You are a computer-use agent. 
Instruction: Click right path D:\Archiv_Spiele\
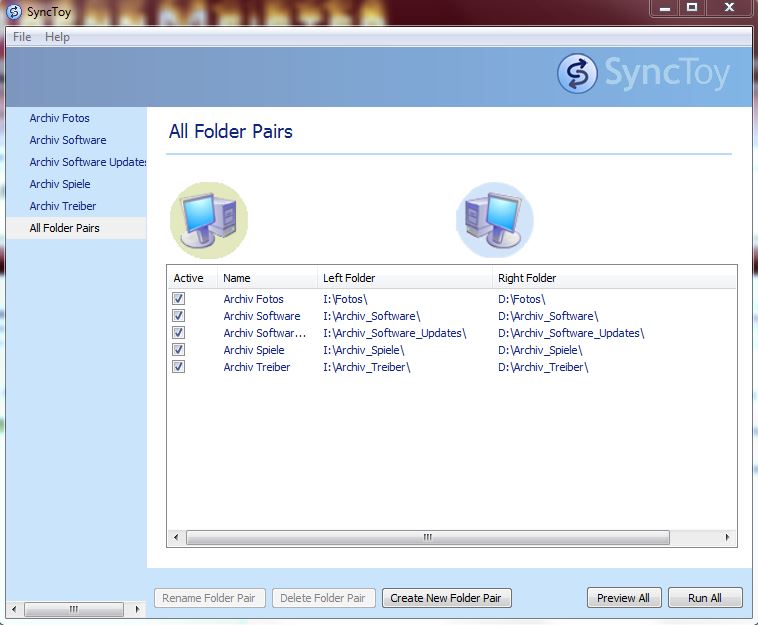(540, 349)
